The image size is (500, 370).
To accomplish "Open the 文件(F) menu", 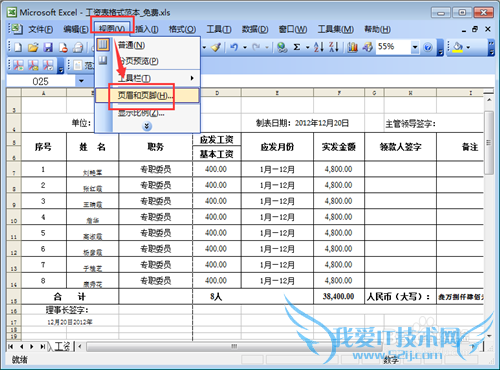I will coord(40,29).
